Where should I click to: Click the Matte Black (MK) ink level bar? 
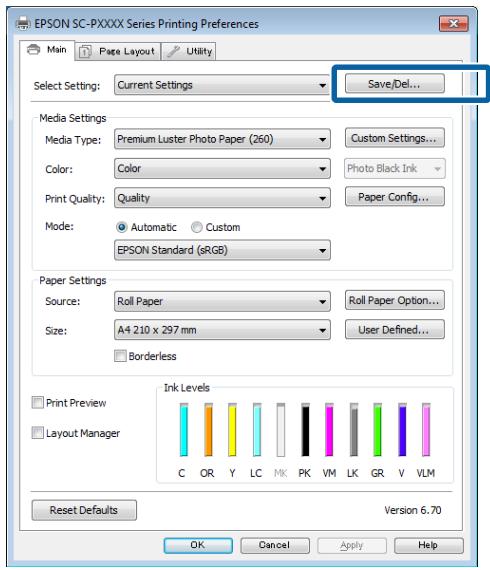pos(281,429)
